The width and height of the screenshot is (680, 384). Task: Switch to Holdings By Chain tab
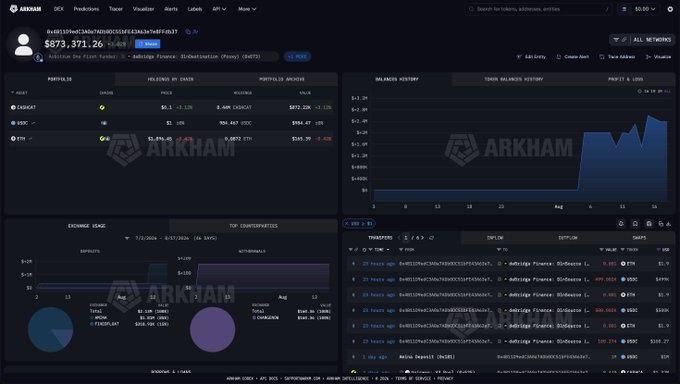coord(171,79)
